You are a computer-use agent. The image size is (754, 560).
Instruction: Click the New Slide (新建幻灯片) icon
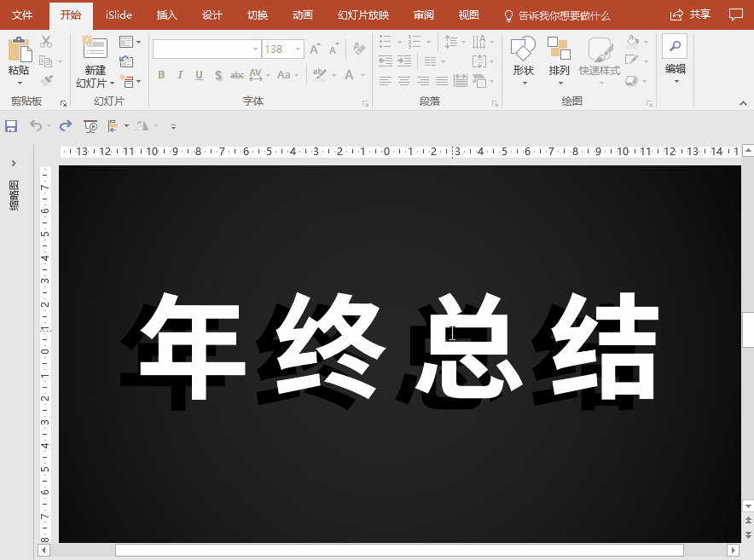click(95, 49)
